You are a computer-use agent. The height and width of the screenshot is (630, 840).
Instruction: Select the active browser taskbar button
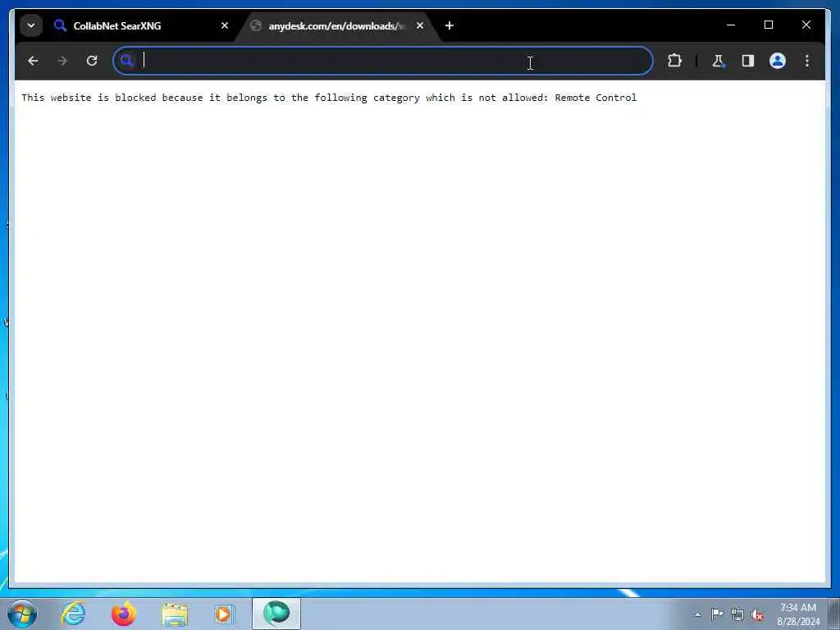click(x=276, y=614)
